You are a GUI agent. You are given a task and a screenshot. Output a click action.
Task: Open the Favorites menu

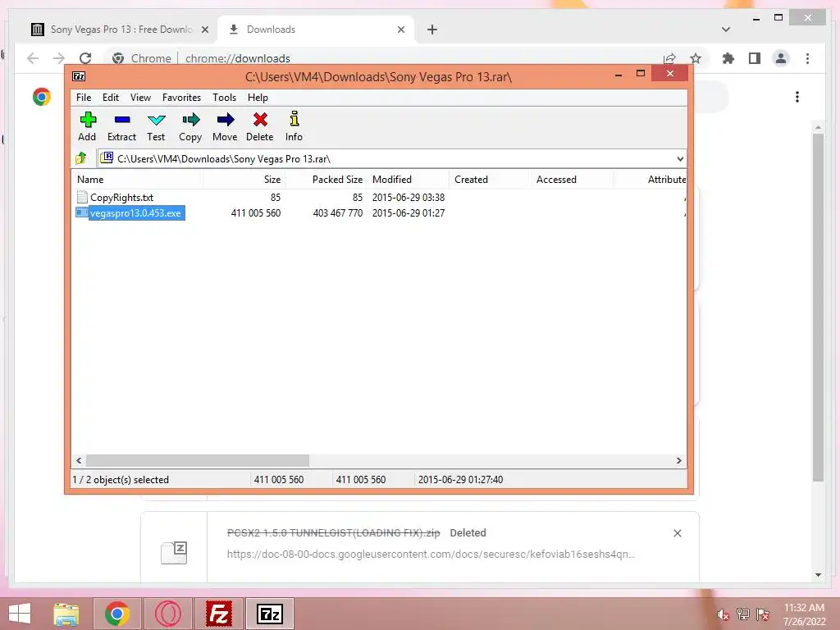[x=181, y=98]
